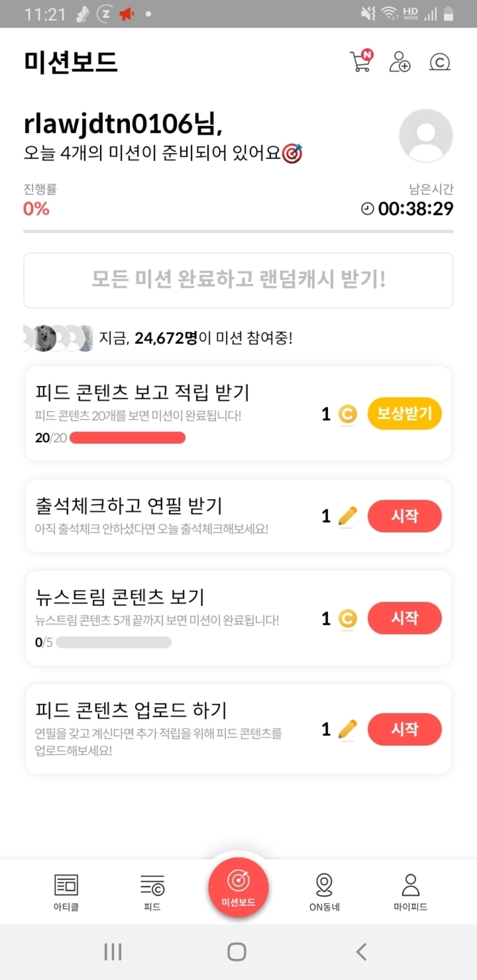Switch to the 피드 tab

[x=152, y=892]
